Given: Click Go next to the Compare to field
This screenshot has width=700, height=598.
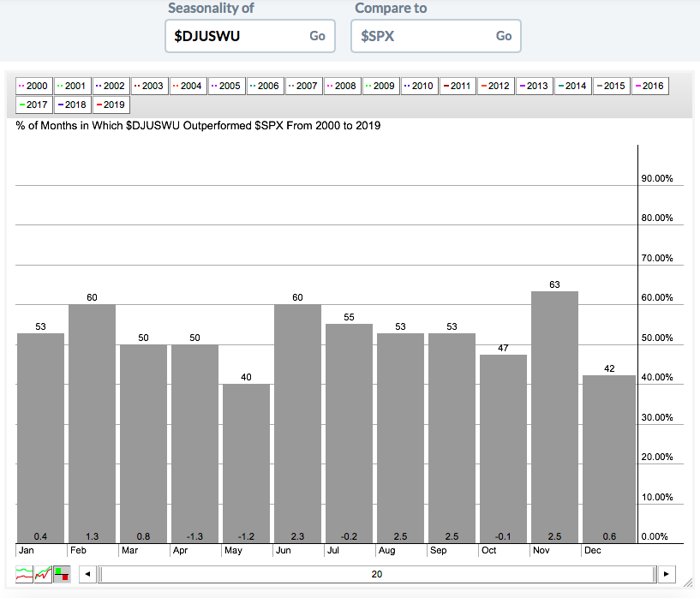Looking at the screenshot, I should tap(504, 36).
